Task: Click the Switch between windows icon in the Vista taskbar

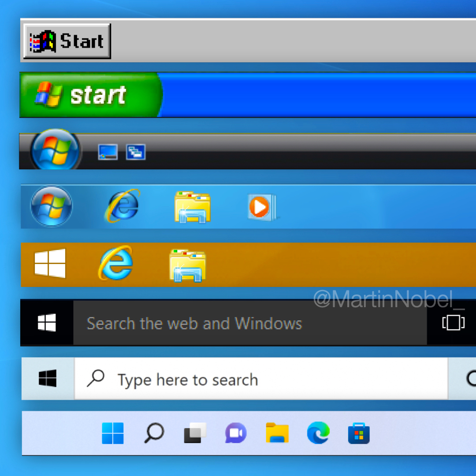Action: click(x=136, y=152)
